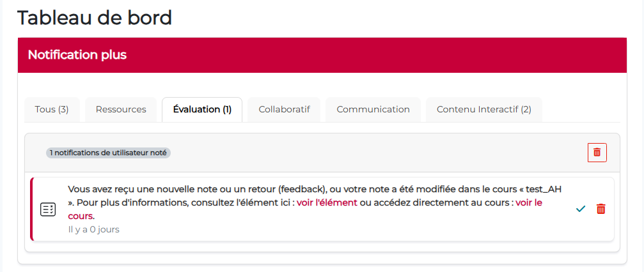Screen dimensions: 644x272
Task: Delete all notifications with the header trash icon
Action: 597,153
